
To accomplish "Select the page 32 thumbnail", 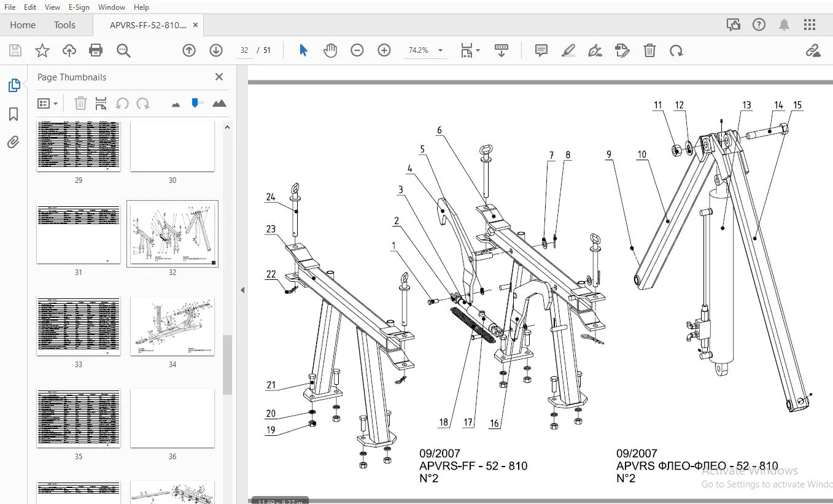I will point(172,234).
